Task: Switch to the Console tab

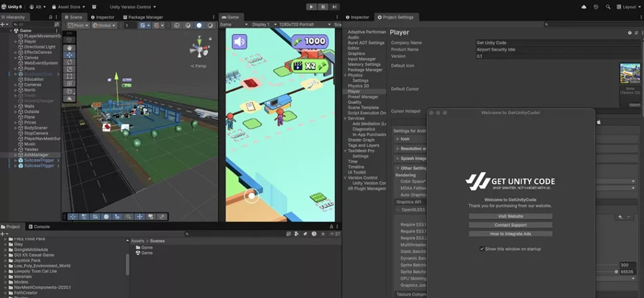Action: tap(38, 226)
